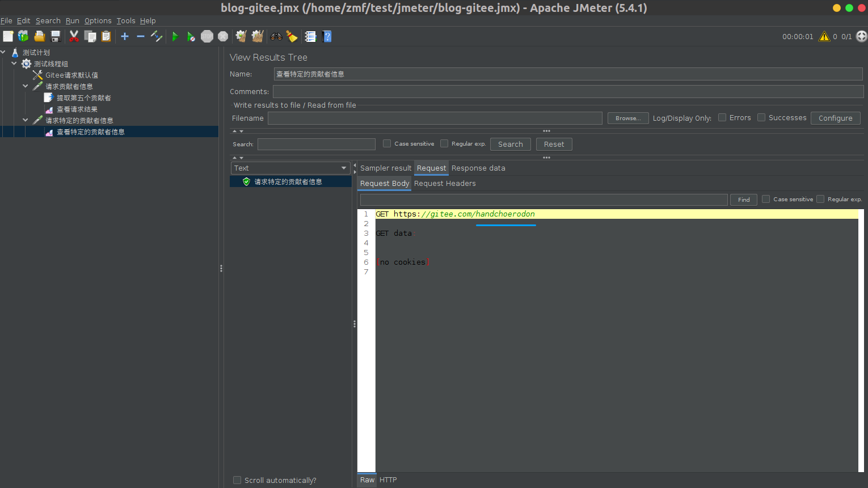Screen dimensions: 868x488
Task: Open the Help menu
Action: coord(148,20)
